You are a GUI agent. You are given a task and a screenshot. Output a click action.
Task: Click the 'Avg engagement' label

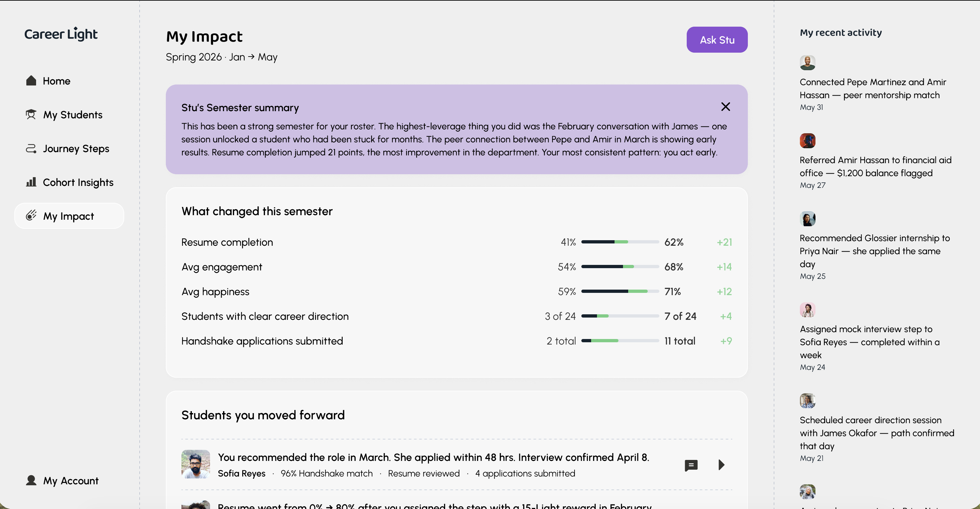coord(222,267)
